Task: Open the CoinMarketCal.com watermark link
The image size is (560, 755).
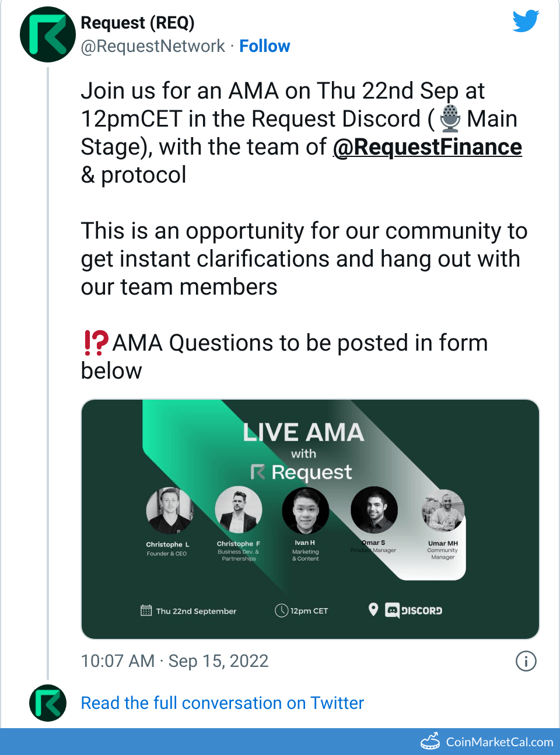Action: coord(499,742)
